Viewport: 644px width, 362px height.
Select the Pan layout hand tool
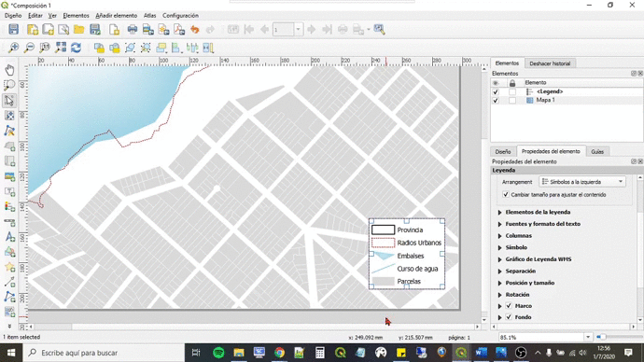pyautogui.click(x=9, y=70)
